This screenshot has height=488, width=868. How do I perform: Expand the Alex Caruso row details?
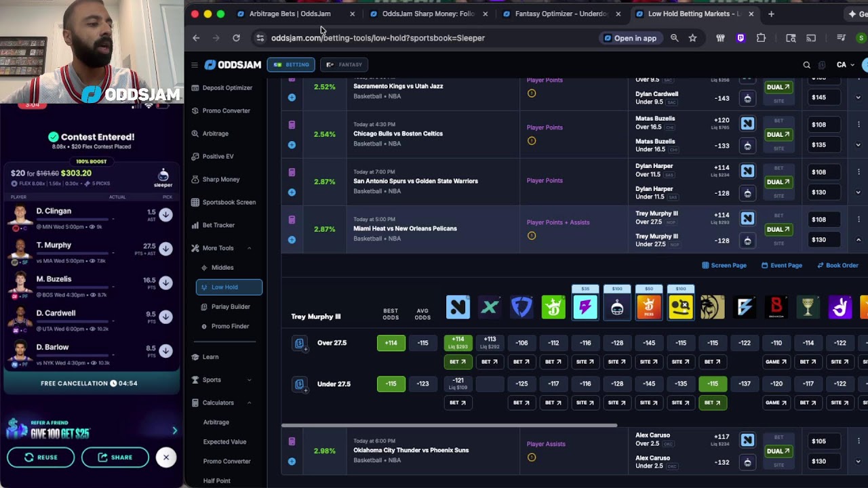coord(859,462)
